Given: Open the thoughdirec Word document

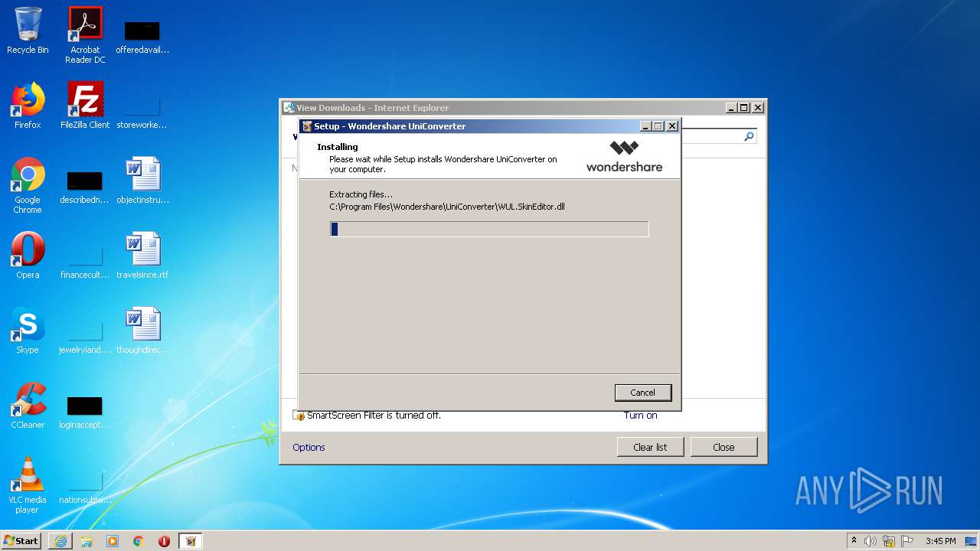Looking at the screenshot, I should click(142, 331).
